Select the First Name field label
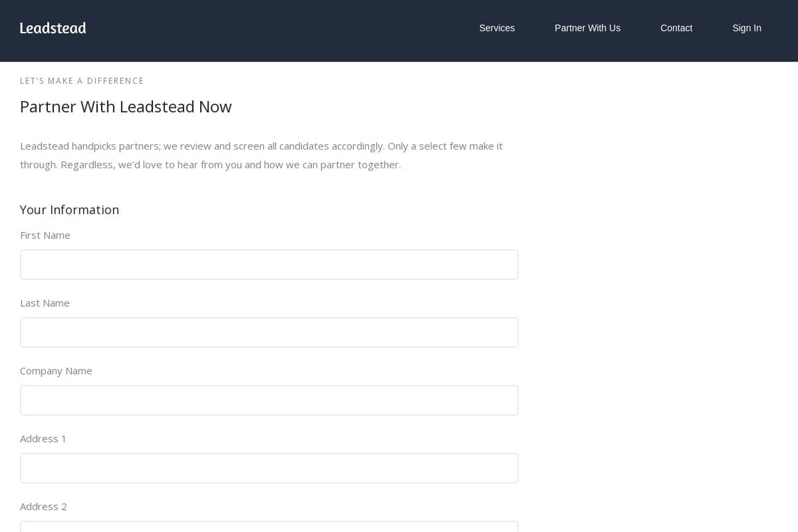Image resolution: width=798 pixels, height=532 pixels. (x=45, y=236)
